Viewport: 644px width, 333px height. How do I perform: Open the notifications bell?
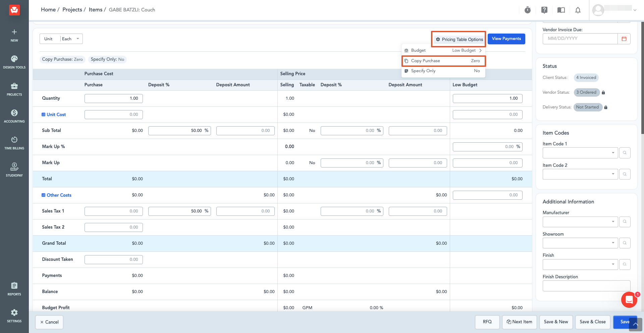pos(578,10)
